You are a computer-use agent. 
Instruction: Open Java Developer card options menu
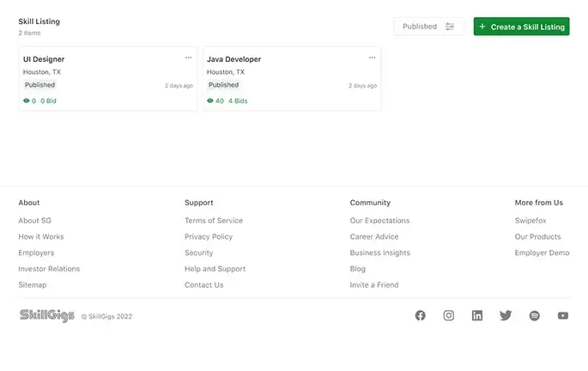click(372, 58)
